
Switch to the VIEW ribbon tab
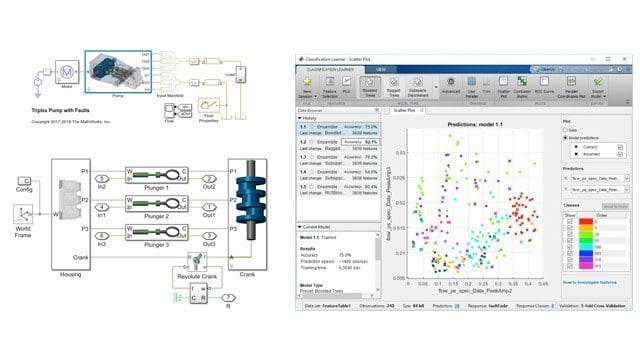381,69
